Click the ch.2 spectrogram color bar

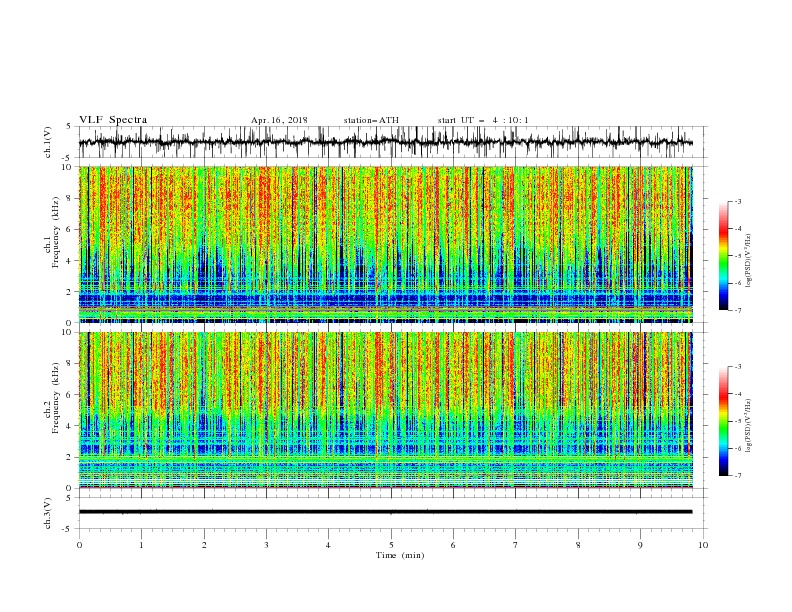click(x=723, y=421)
